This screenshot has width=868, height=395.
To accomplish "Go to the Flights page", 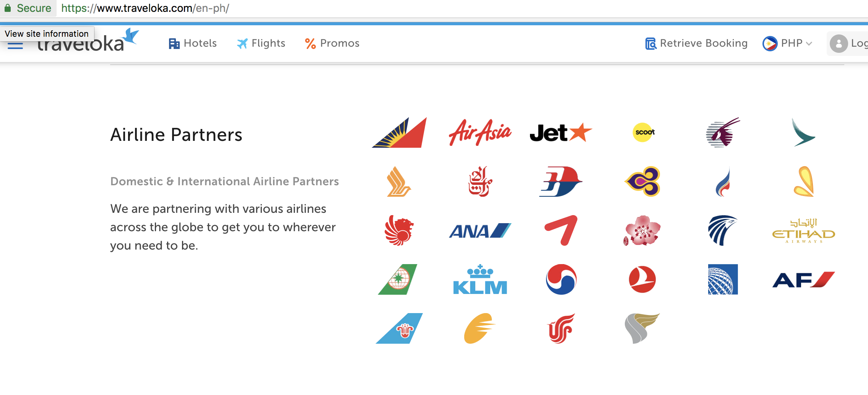I will [261, 43].
